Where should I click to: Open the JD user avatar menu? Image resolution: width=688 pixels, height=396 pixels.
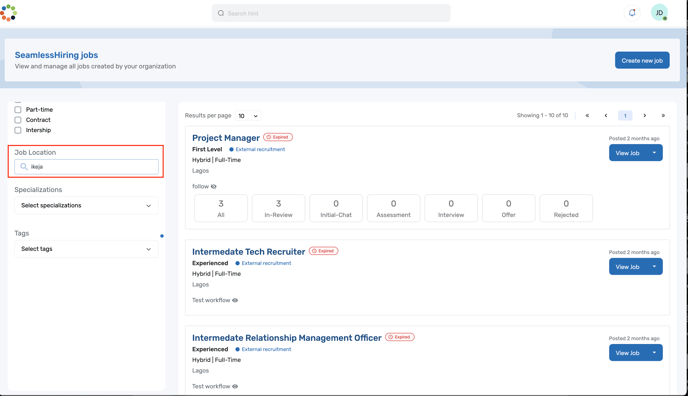point(659,13)
